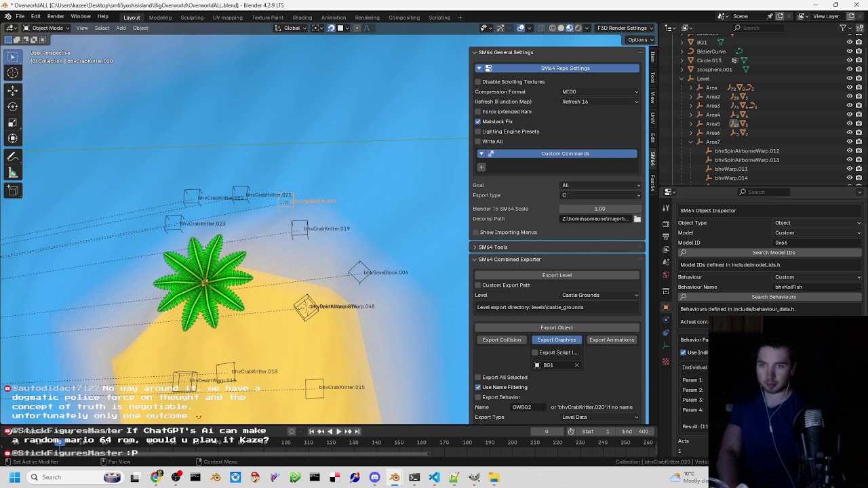Image resolution: width=868 pixels, height=488 pixels.
Task: Open the outliner filter funnel
Action: (x=843, y=28)
